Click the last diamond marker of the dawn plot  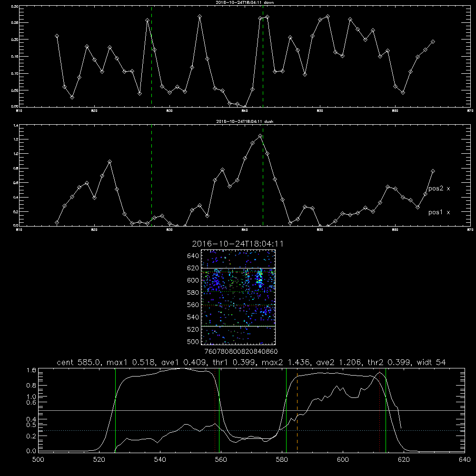(x=433, y=41)
